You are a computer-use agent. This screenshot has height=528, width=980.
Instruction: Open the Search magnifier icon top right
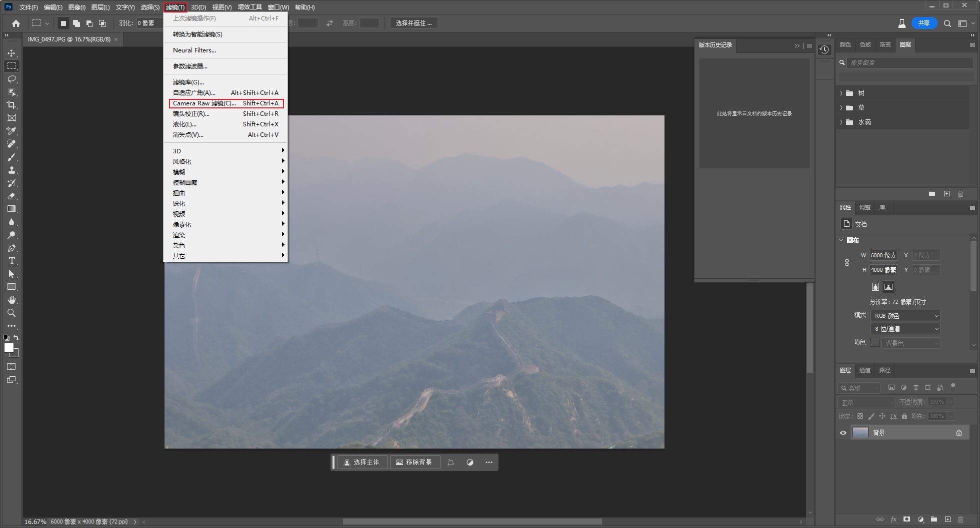point(947,23)
